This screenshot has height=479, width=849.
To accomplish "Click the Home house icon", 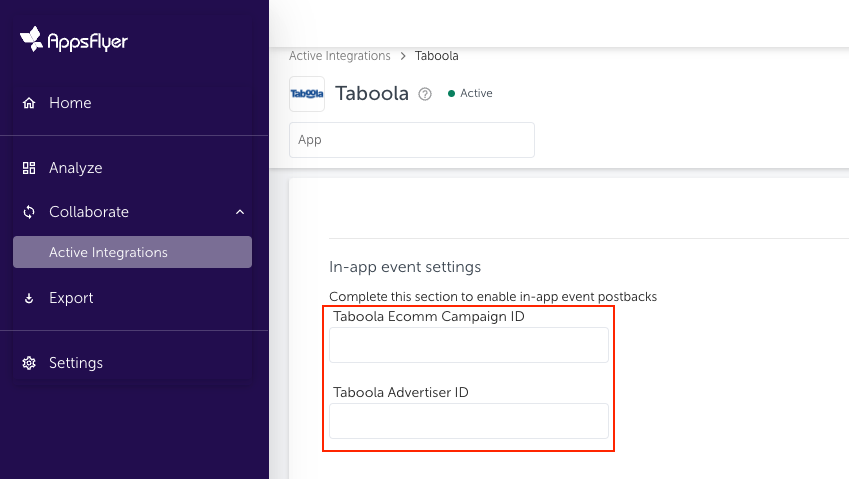I will click(29, 103).
